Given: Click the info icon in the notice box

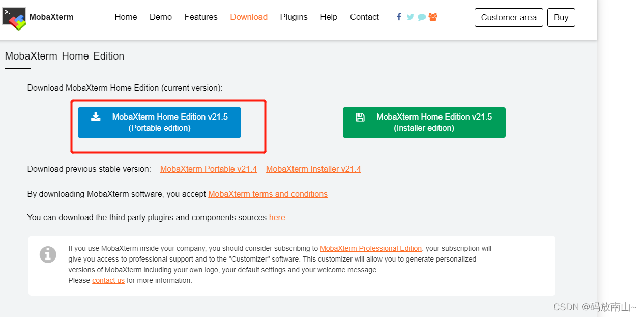Looking at the screenshot, I should [x=48, y=254].
